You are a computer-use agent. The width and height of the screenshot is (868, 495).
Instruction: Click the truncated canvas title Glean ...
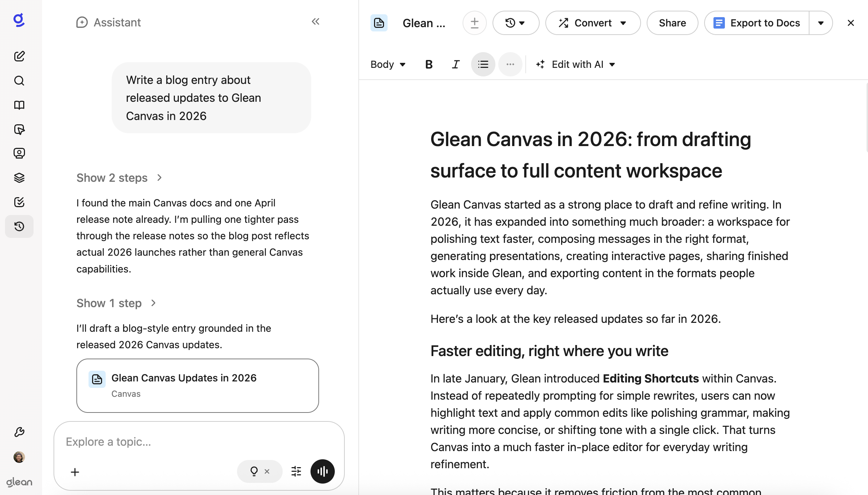424,23
